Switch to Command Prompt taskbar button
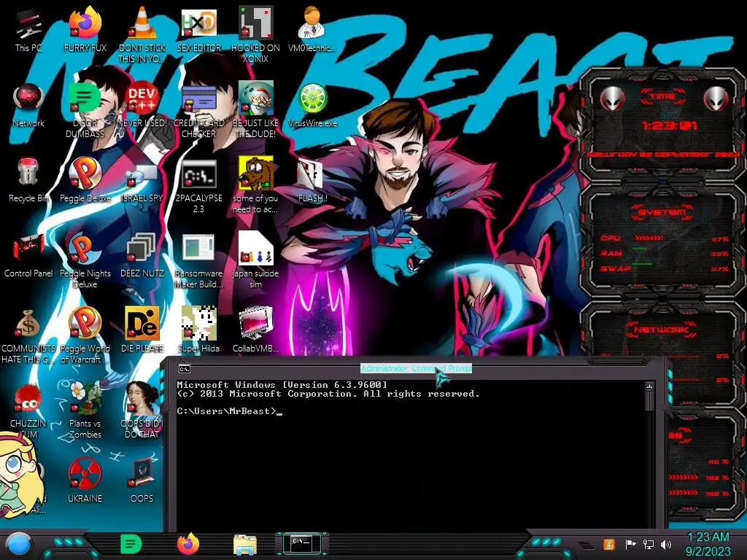This screenshot has width=747, height=560. 301,543
